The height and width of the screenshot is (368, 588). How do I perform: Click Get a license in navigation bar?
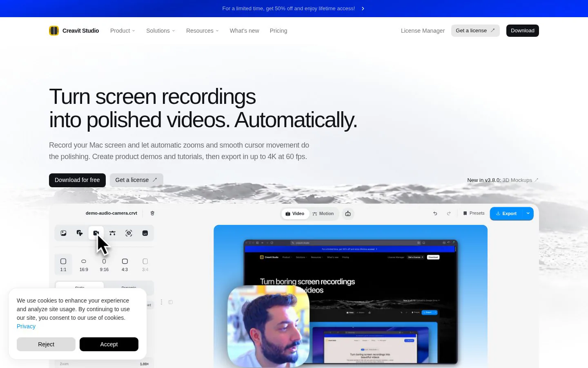click(475, 31)
